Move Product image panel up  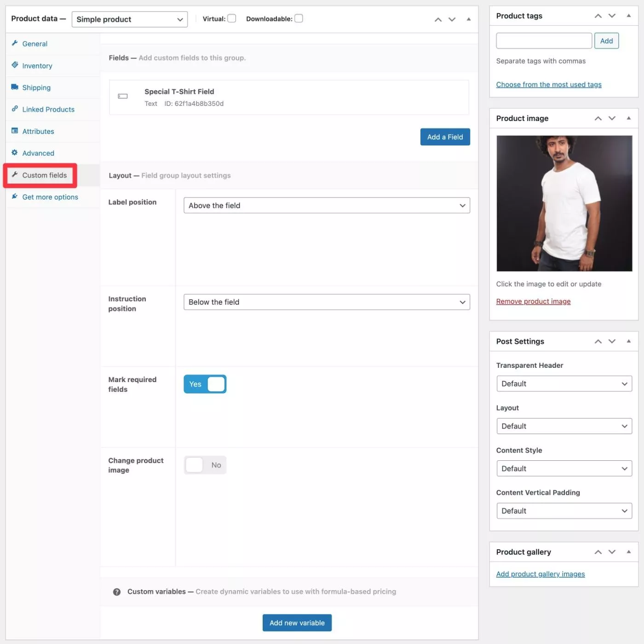(598, 118)
